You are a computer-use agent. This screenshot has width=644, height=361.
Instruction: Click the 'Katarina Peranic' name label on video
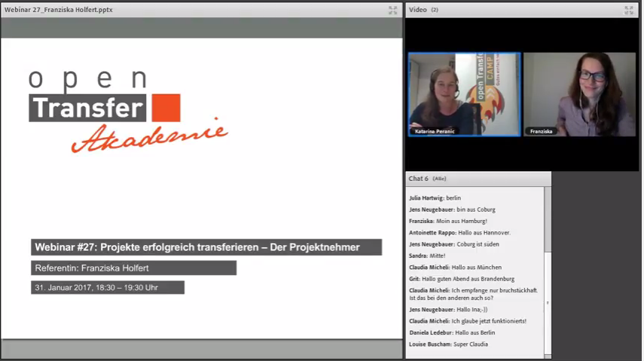tap(435, 131)
